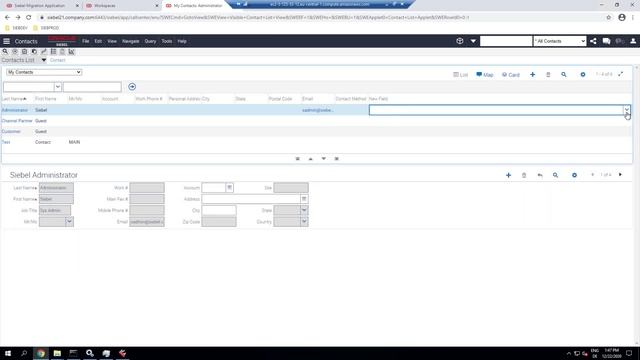Screen dimensions: 640x360
Task: Open the Address pick applet icon
Action: (x=304, y=199)
